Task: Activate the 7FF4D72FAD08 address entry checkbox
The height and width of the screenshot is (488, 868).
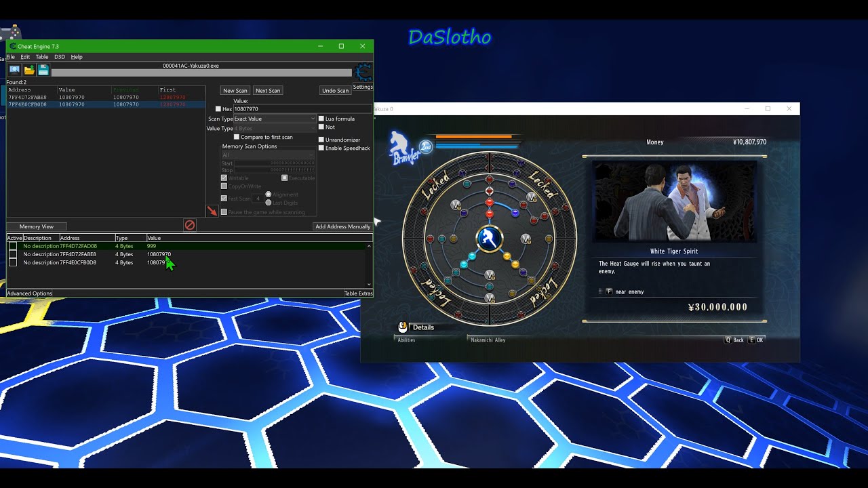Action: 13,246
